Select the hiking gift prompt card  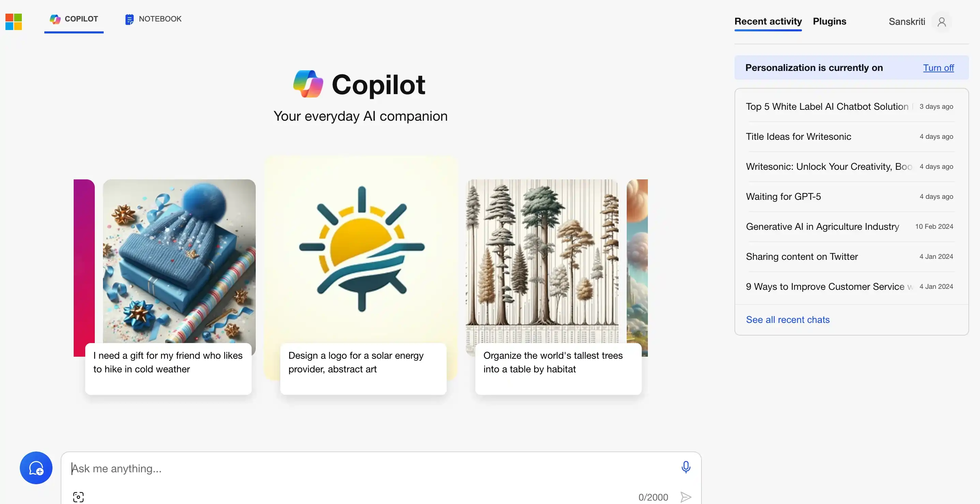168,369
